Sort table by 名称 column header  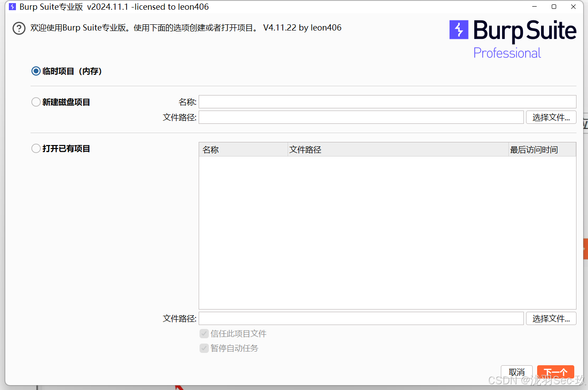(x=243, y=149)
